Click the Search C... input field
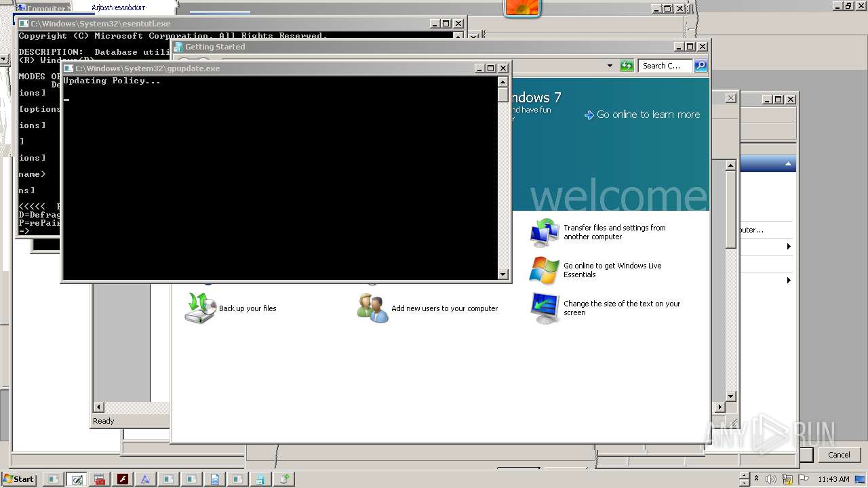The width and height of the screenshot is (868, 488). [665, 66]
